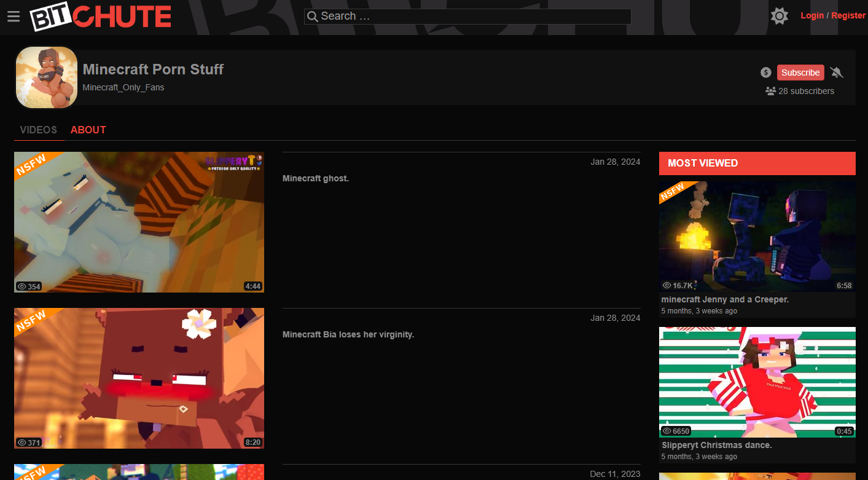Viewport: 868px width, 480px height.
Task: Open the "minecraft Jenny and a Creeper." title
Action: (725, 299)
